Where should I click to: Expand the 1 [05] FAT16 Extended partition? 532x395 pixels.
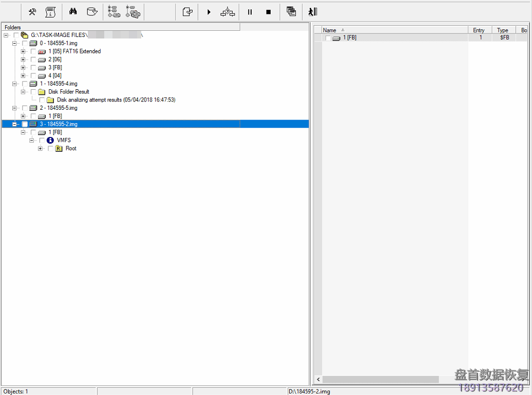23,51
